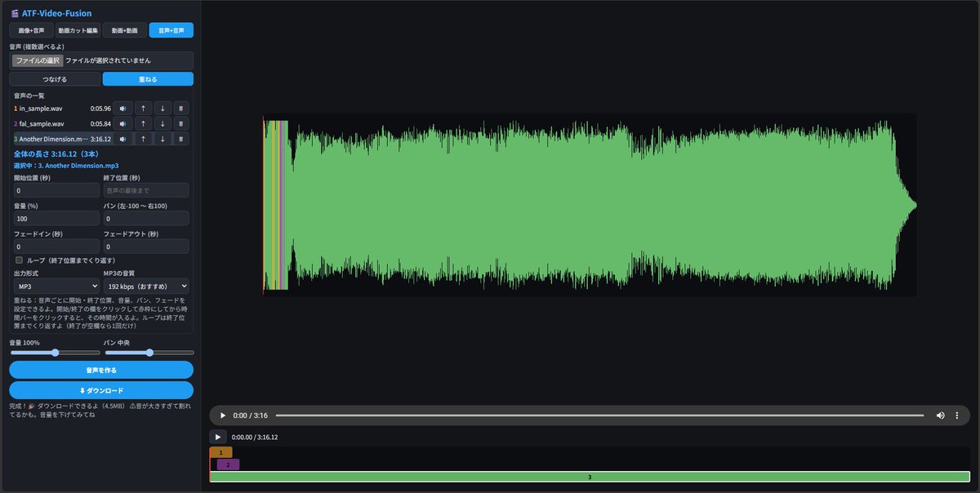Move fal_sample.wav down in the list
980x493 pixels.
pos(163,123)
